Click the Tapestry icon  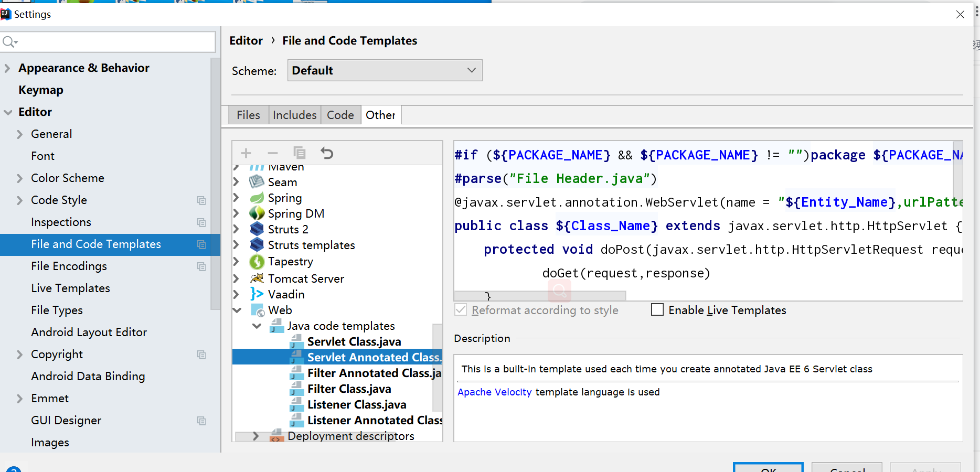coord(257,261)
